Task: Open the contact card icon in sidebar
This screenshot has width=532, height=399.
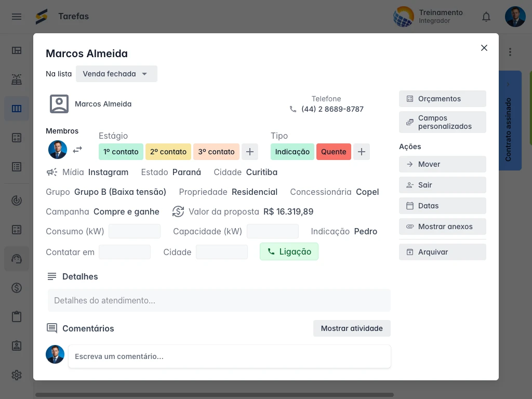Action: pos(17,345)
